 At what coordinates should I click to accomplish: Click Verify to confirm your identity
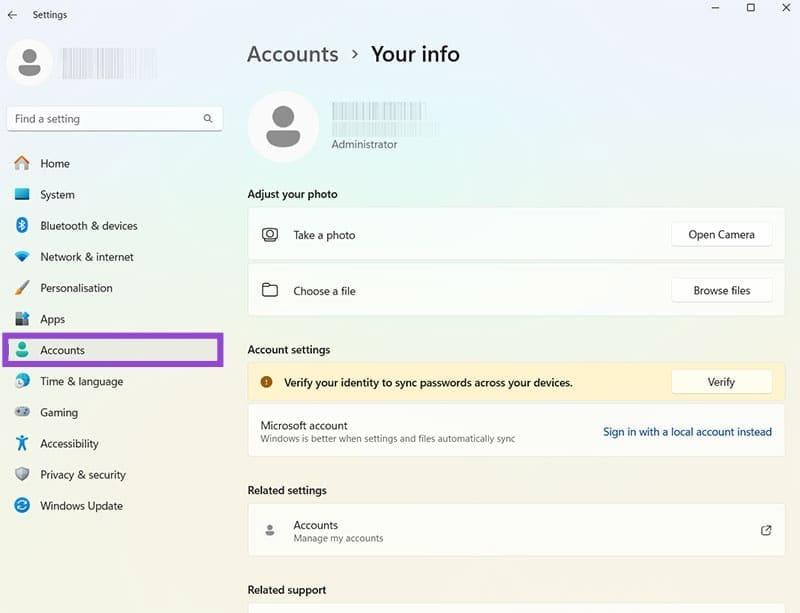[x=721, y=381]
